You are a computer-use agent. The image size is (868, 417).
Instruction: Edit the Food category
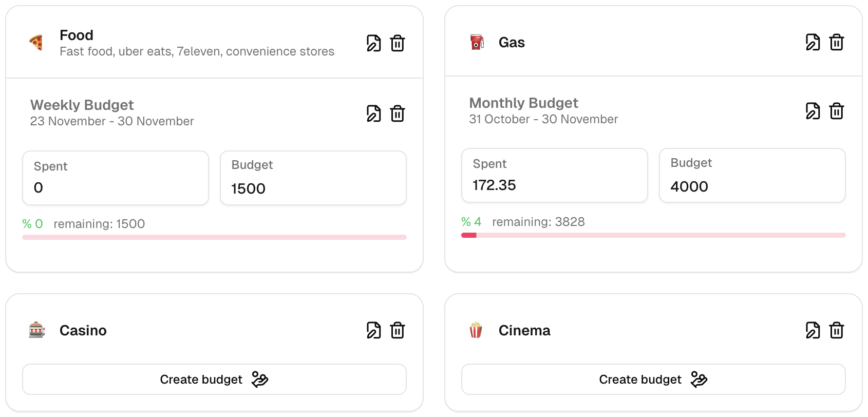click(373, 43)
